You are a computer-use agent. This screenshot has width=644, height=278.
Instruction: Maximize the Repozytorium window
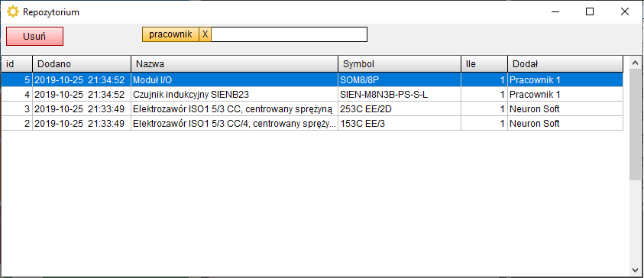tap(589, 12)
